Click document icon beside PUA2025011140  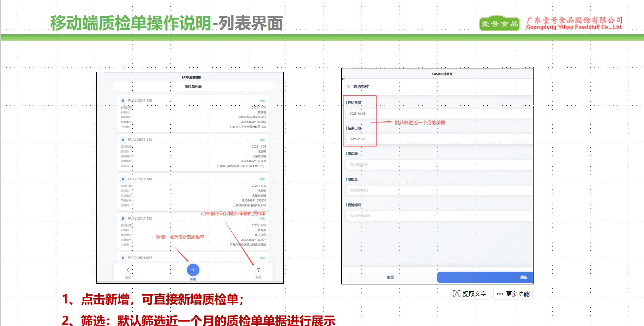pyautogui.click(x=123, y=179)
